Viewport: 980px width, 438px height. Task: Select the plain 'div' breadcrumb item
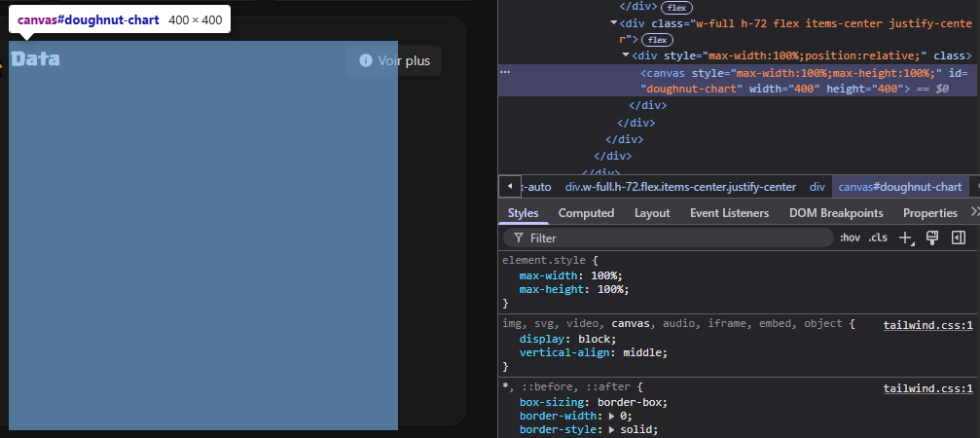point(817,187)
